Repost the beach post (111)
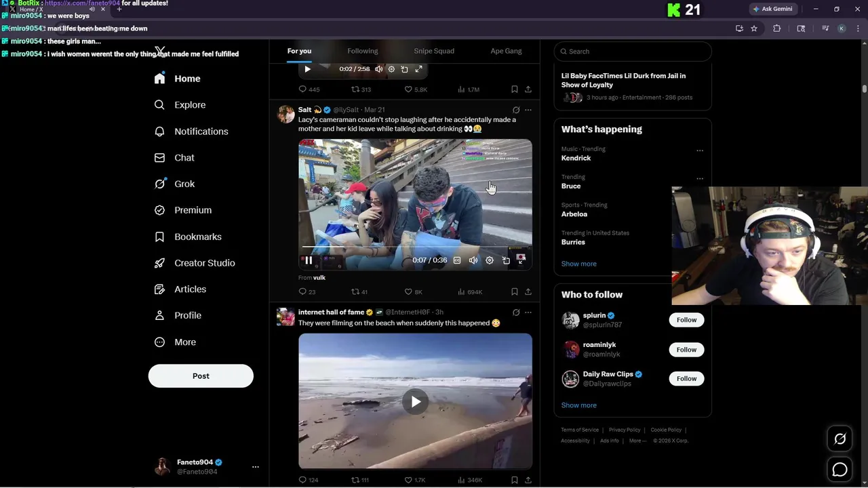Viewport: 868px width, 488px height. click(359, 480)
